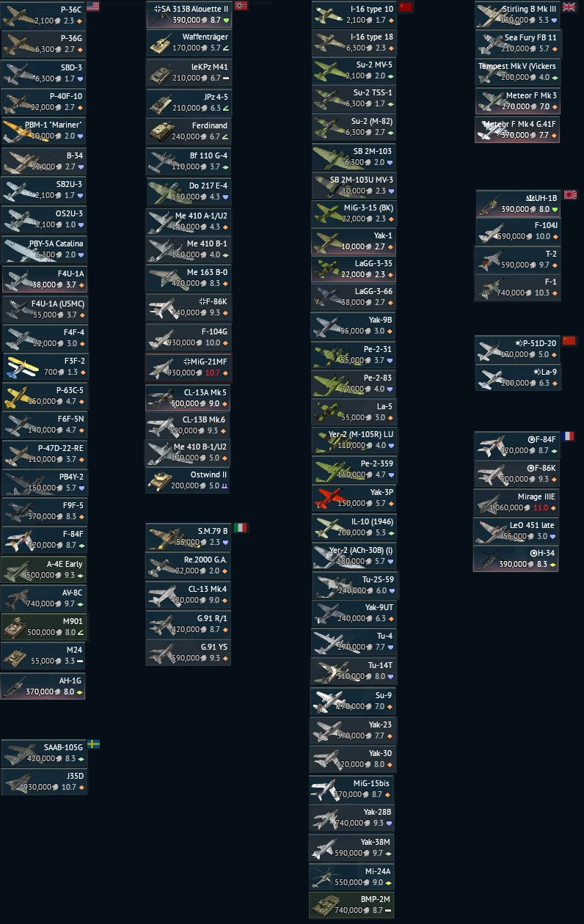Select the Mi-24A helicopter card
The image size is (584, 924).
[x=353, y=876]
